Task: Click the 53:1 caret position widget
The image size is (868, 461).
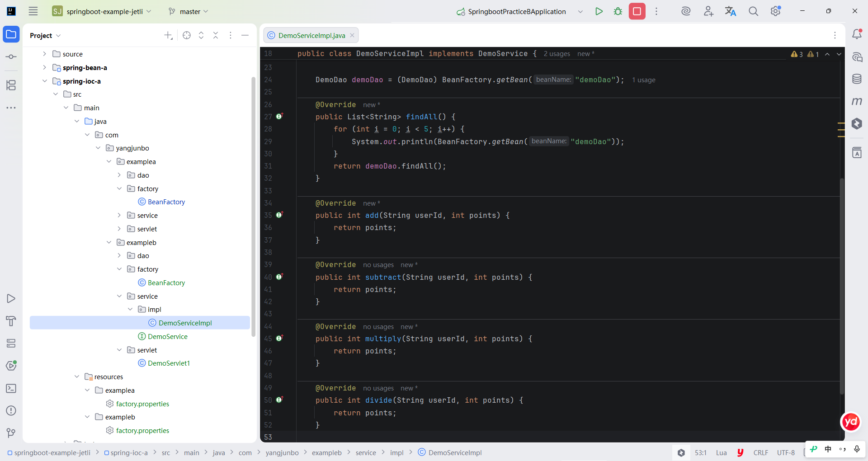Action: (x=701, y=452)
